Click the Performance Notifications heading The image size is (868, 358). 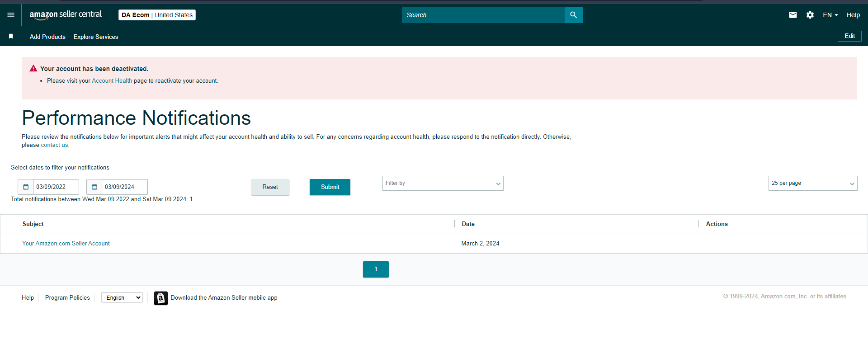click(136, 118)
